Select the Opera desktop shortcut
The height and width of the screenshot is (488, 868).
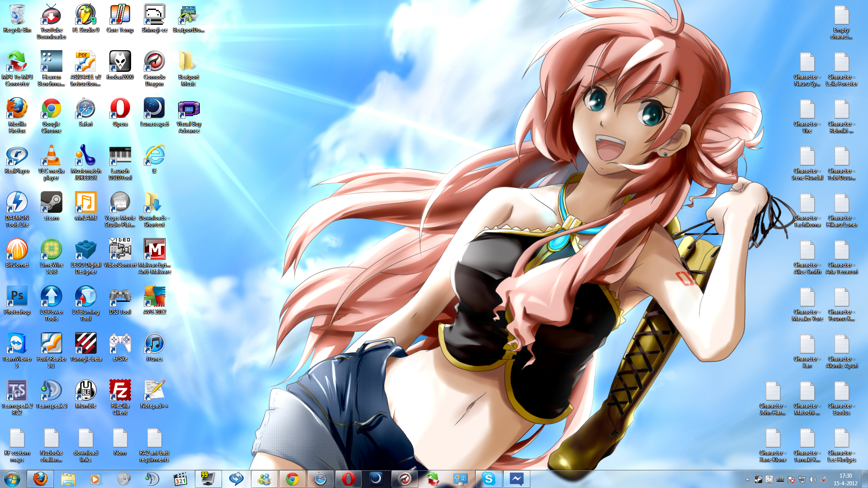click(x=120, y=113)
